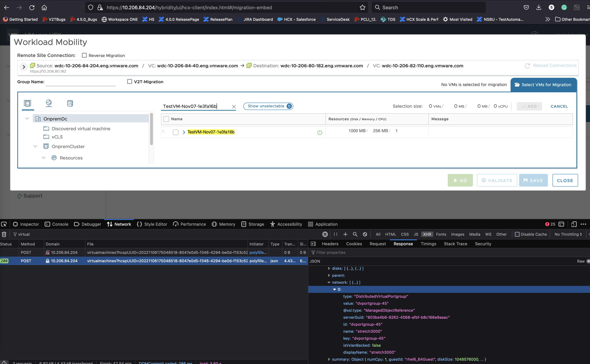590x364 pixels.
Task: Toggle the responsive design mode icon
Action: tap(574, 224)
